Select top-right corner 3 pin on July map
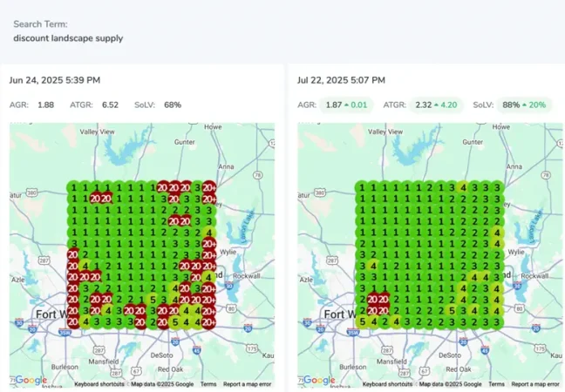Viewport: 565px width, 392px height. 496,186
